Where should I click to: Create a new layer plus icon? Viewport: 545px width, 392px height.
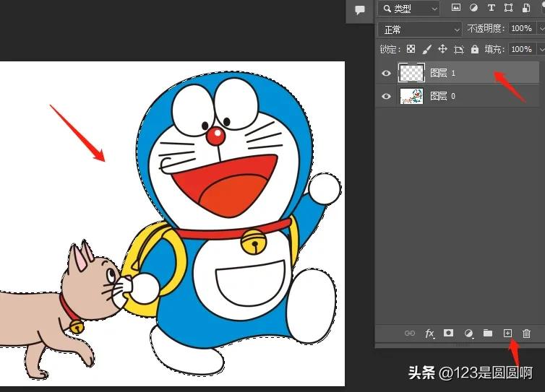click(x=508, y=333)
